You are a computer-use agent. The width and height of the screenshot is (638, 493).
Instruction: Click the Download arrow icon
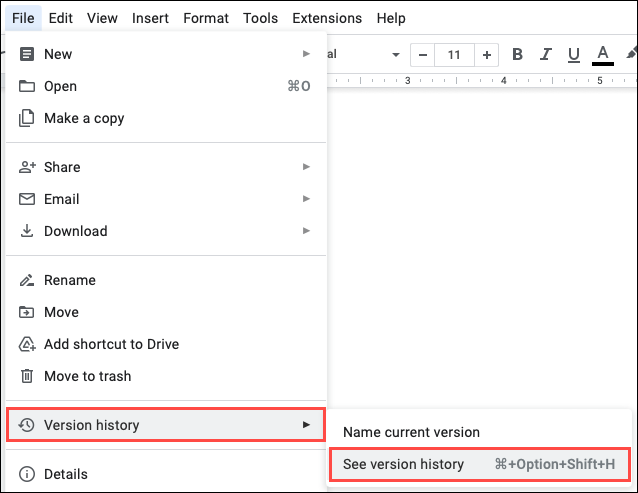coord(27,231)
